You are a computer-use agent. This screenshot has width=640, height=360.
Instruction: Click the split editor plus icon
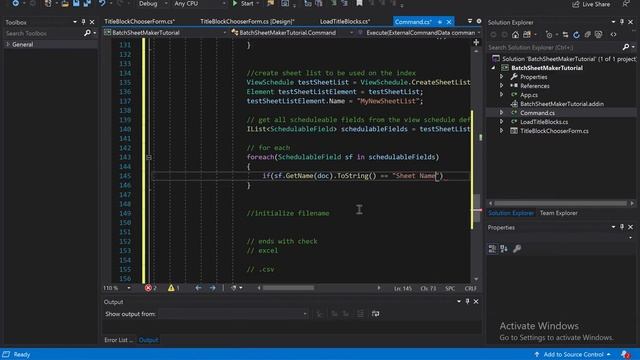pyautogui.click(x=476, y=42)
